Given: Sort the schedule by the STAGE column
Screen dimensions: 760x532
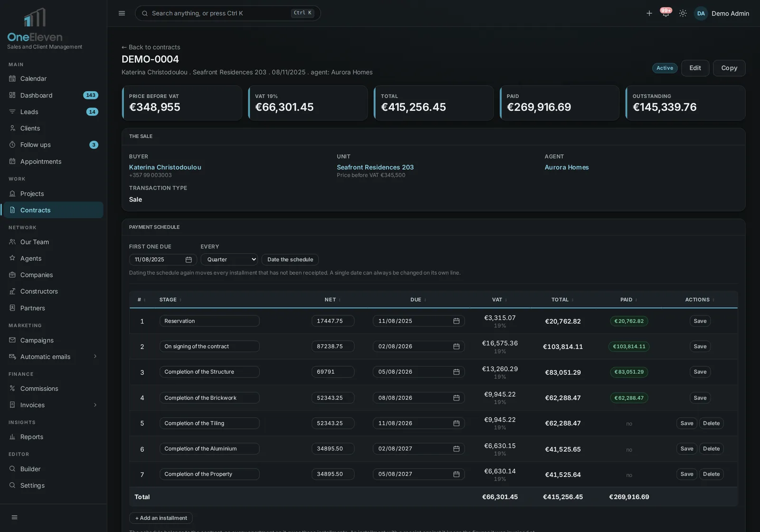Looking at the screenshot, I should [171, 300].
